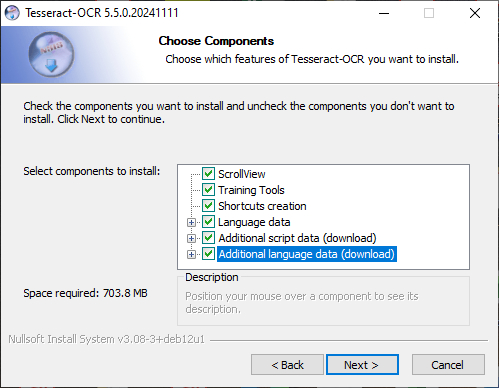Minimize the installer window
The width and height of the screenshot is (499, 388).
pyautogui.click(x=384, y=13)
